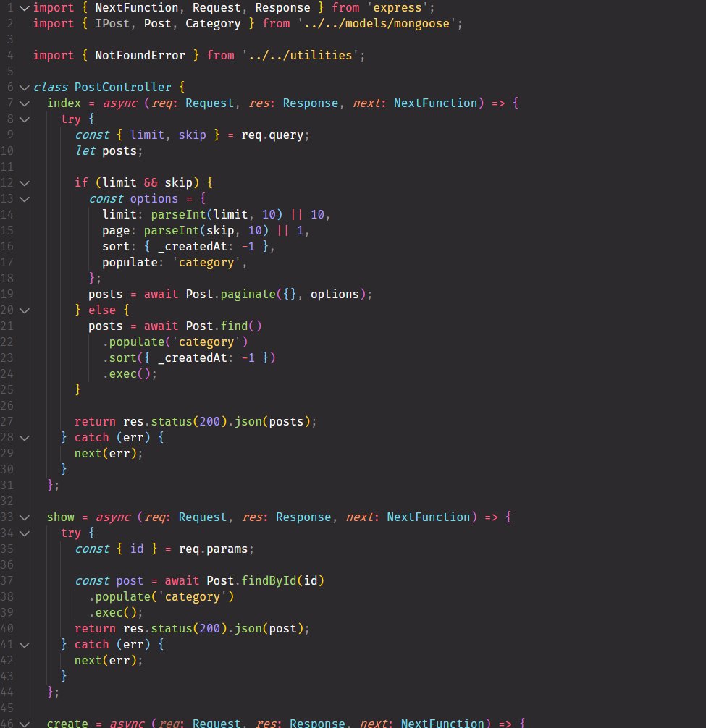Fold the try block at line 8
This screenshot has height=728, width=706.
point(24,119)
